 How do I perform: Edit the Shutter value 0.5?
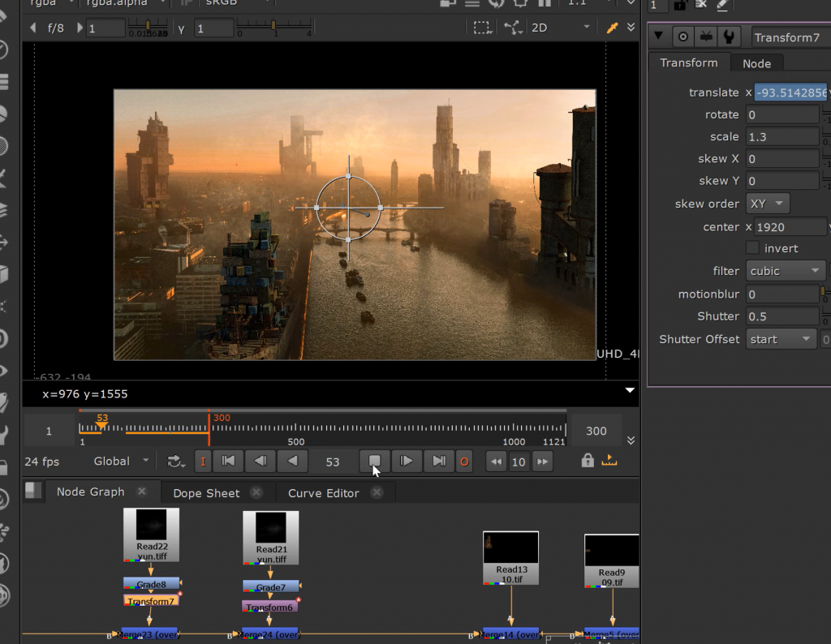tap(782, 316)
